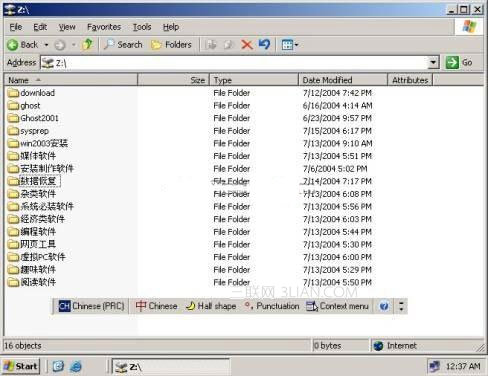Select the 经济类软件 folder icon
The height and width of the screenshot is (376, 488).
pos(13,219)
